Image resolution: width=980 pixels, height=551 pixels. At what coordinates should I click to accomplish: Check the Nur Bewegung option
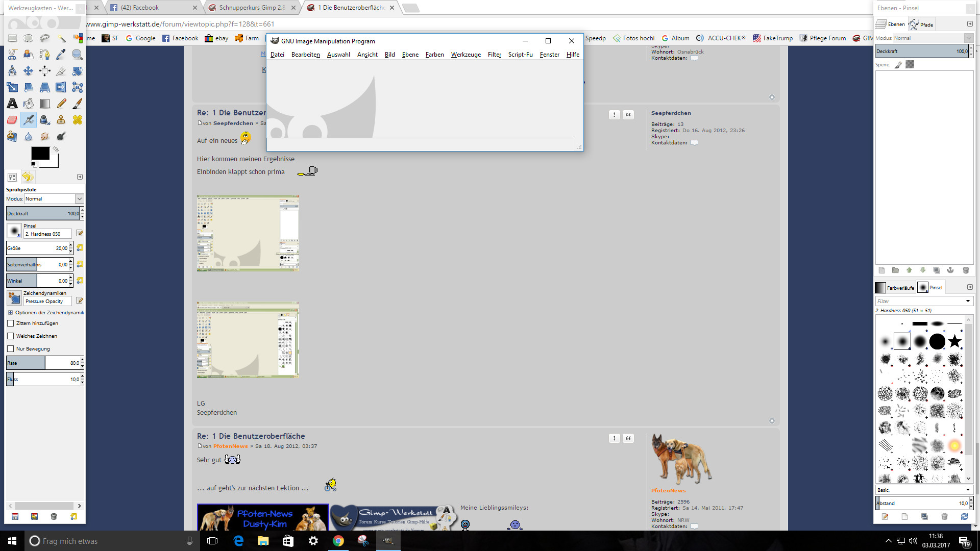(x=11, y=349)
